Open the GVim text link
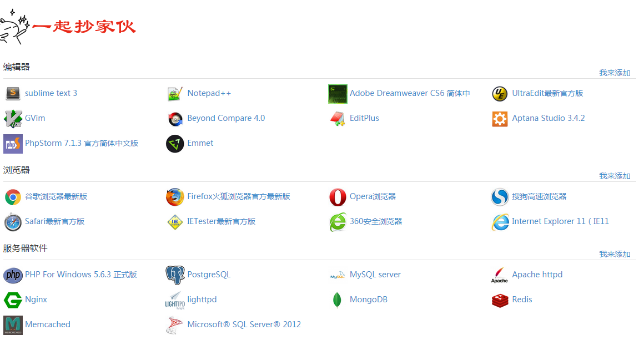 (35, 118)
